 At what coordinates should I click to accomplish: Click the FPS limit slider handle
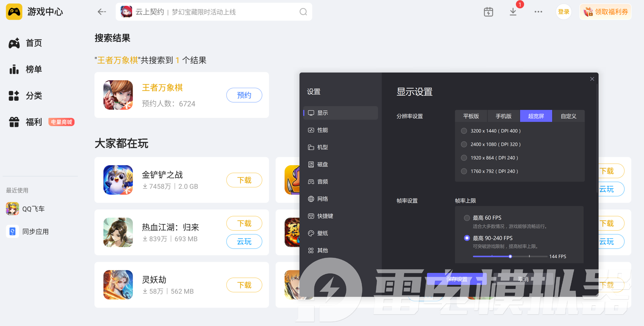(x=510, y=256)
